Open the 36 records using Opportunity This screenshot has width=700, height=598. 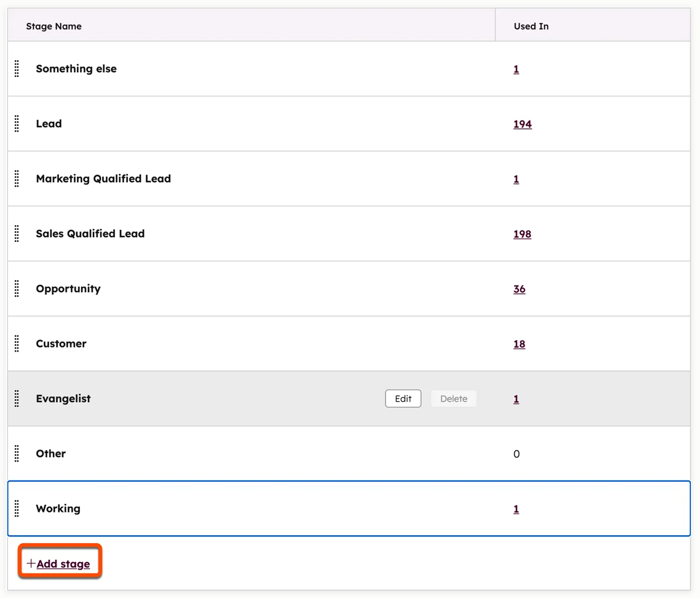point(519,289)
